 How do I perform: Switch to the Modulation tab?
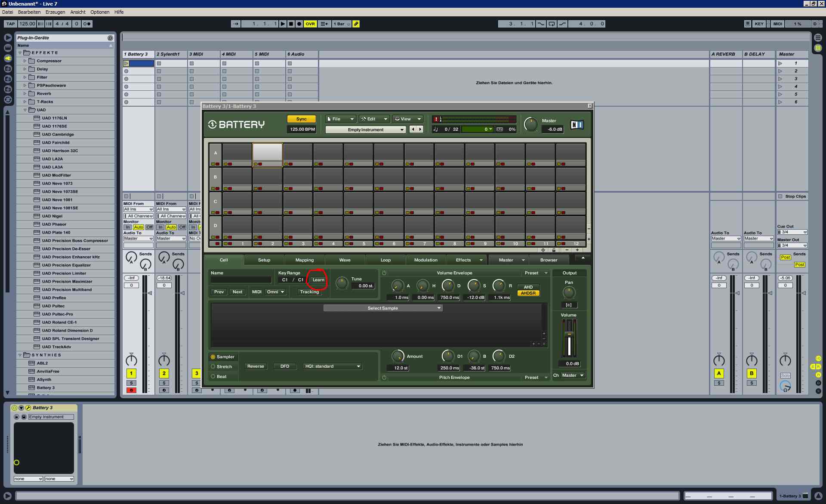(x=426, y=260)
